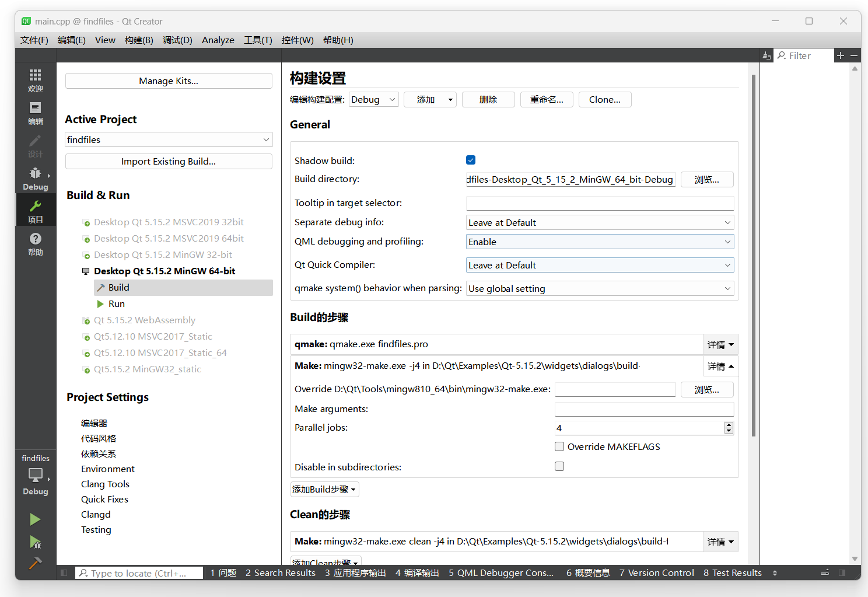Open the 调试(D) debug menu
Image resolution: width=868 pixels, height=597 pixels.
coord(177,40)
